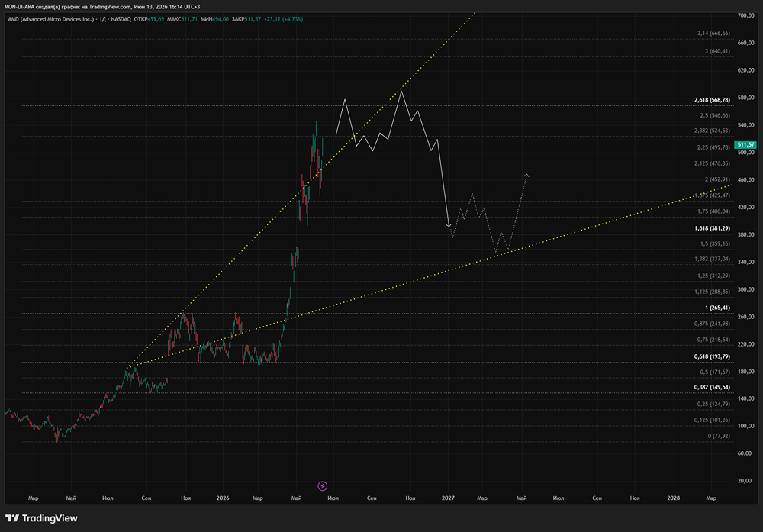763x532 pixels.
Task: Click the 260,00 price axis label
Action: (x=745, y=317)
